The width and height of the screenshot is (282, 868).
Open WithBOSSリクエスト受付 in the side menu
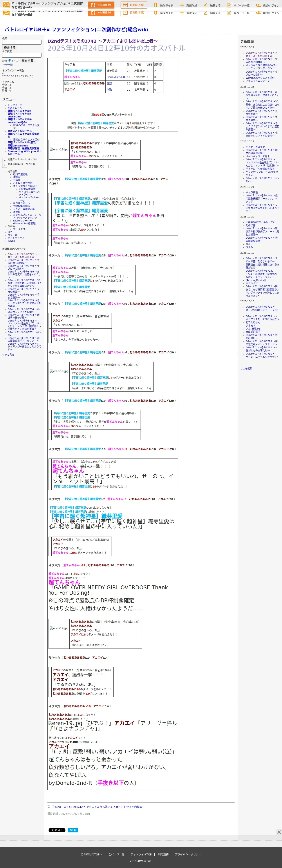(x=26, y=127)
